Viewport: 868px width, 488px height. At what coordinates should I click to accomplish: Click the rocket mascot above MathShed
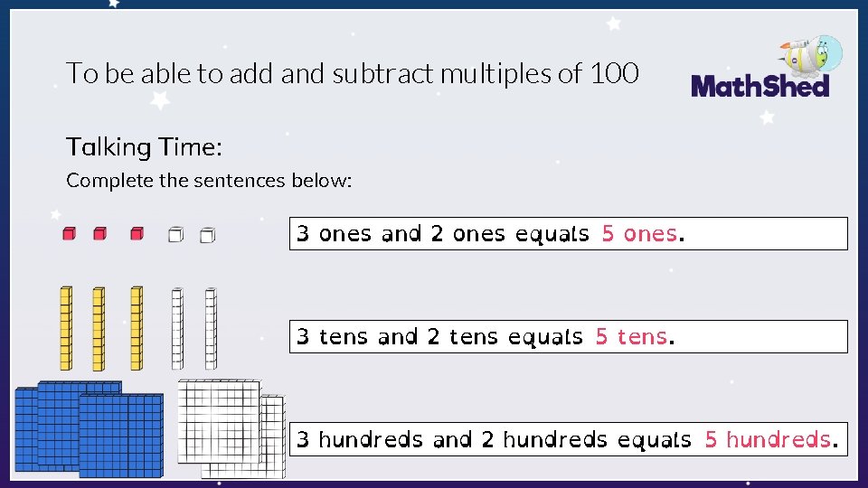click(x=811, y=56)
